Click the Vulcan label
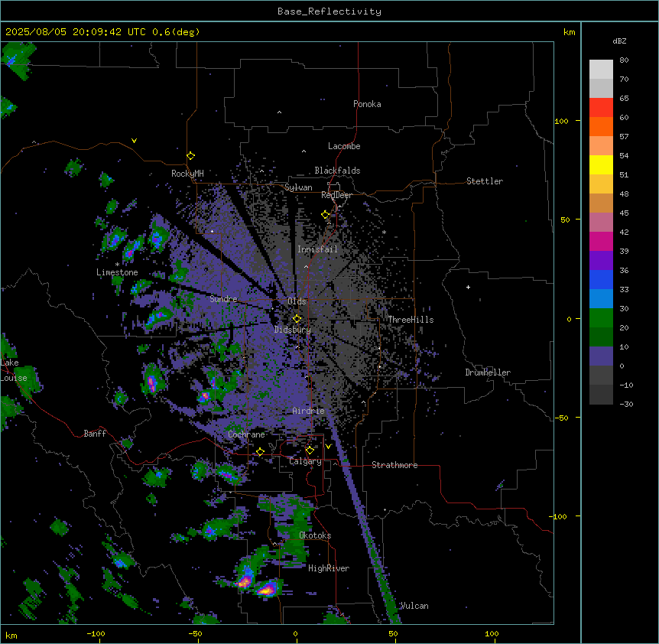This screenshot has height=644, width=659. [415, 606]
